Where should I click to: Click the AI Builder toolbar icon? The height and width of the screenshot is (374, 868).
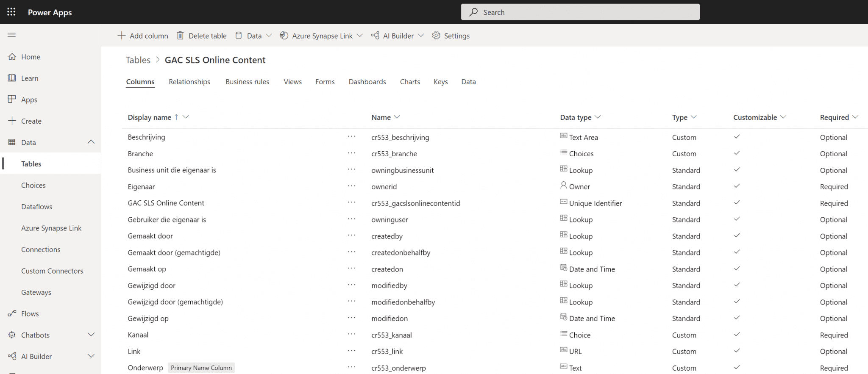(x=375, y=36)
